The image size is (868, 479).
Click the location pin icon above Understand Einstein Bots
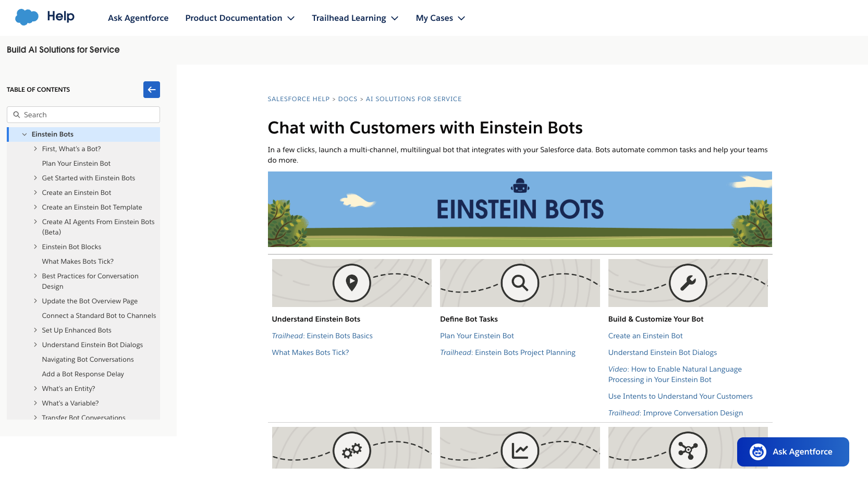(x=351, y=283)
